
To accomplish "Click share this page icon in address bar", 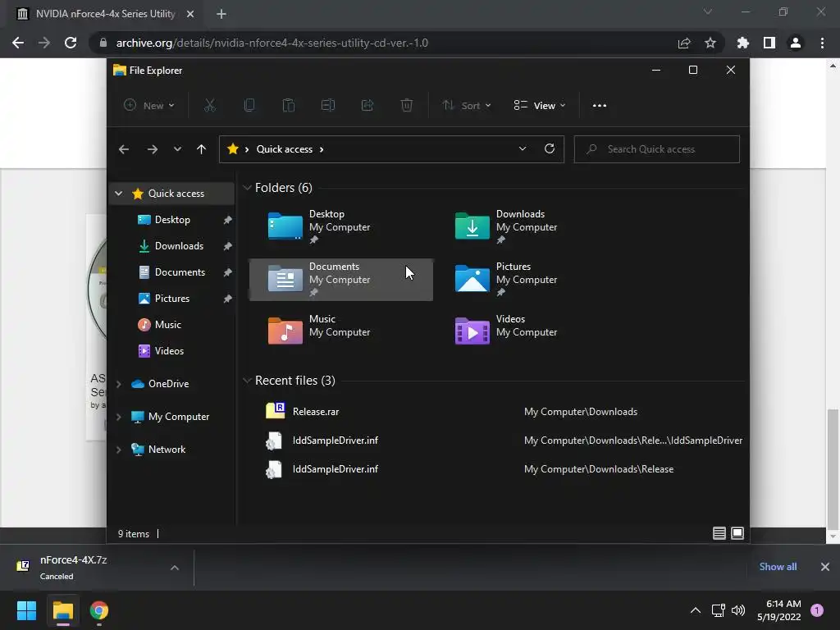I will coord(684,43).
